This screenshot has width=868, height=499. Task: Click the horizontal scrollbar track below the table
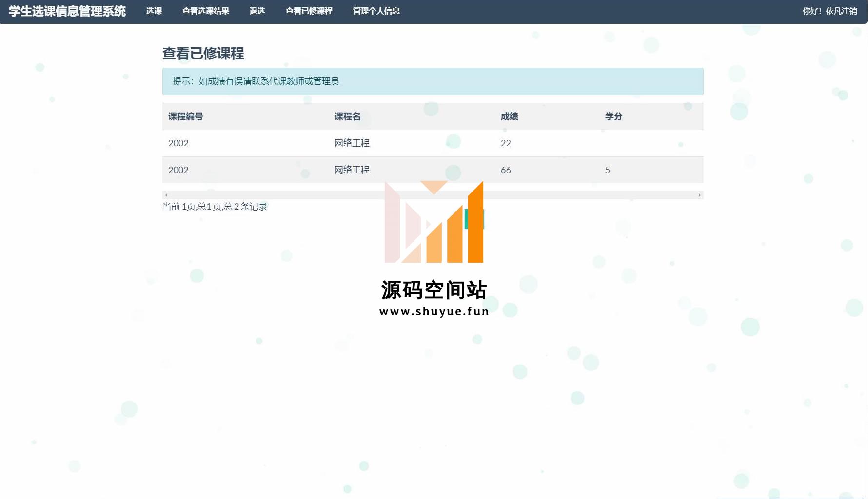(x=433, y=195)
